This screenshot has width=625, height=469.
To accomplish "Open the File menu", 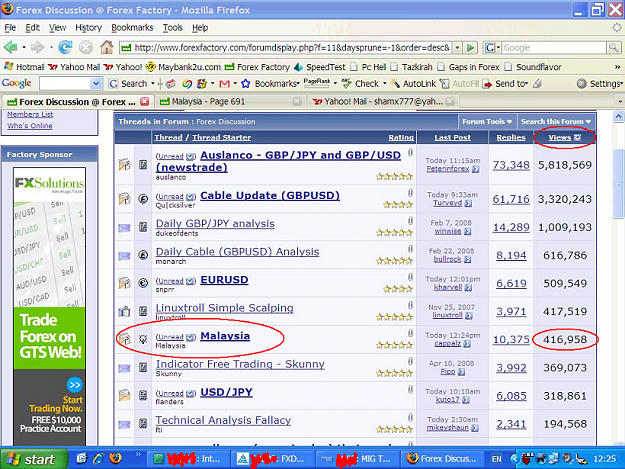I will 10,27.
